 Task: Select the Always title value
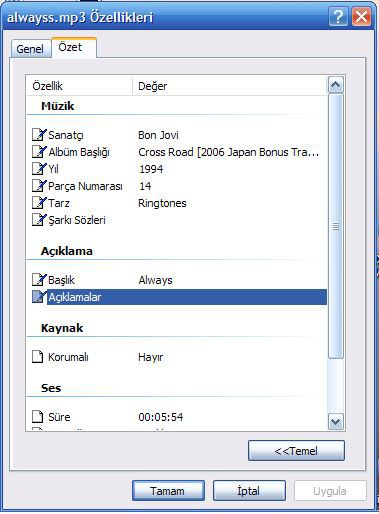tap(156, 280)
